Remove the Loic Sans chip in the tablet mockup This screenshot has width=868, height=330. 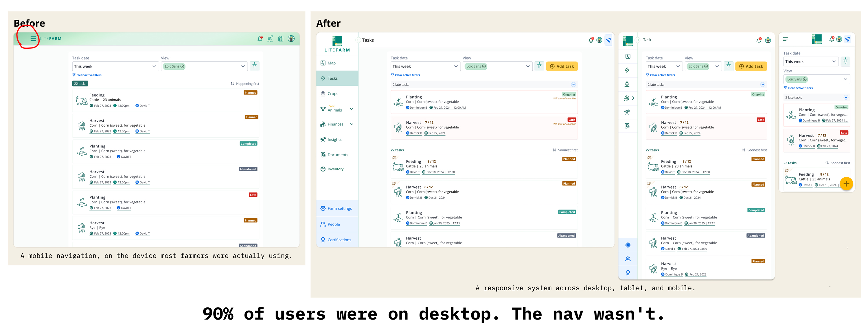(706, 66)
